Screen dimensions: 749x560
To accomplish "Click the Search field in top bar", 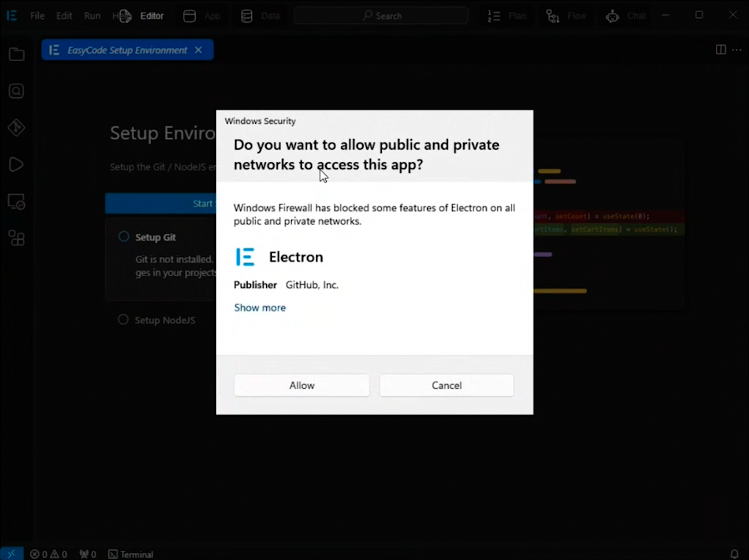I will [381, 16].
